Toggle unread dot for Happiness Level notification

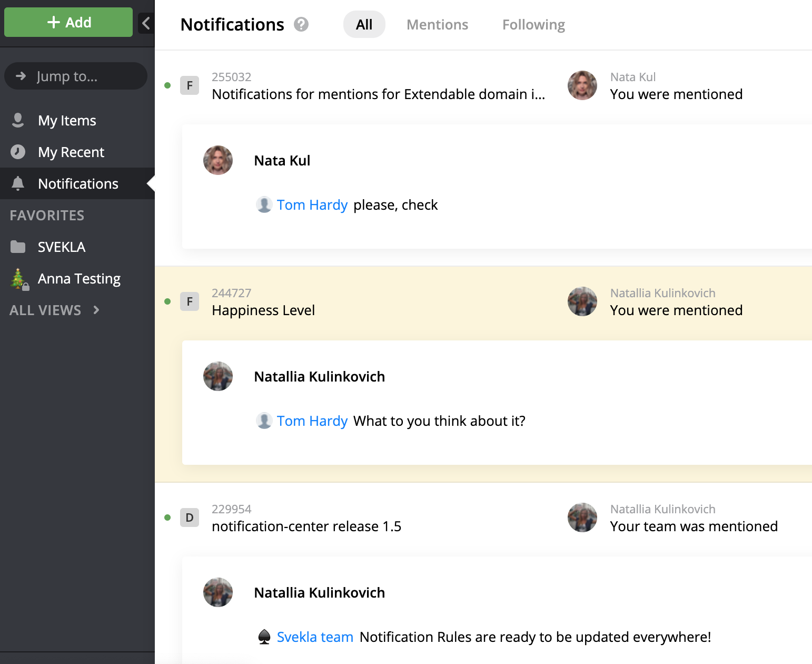point(167,301)
